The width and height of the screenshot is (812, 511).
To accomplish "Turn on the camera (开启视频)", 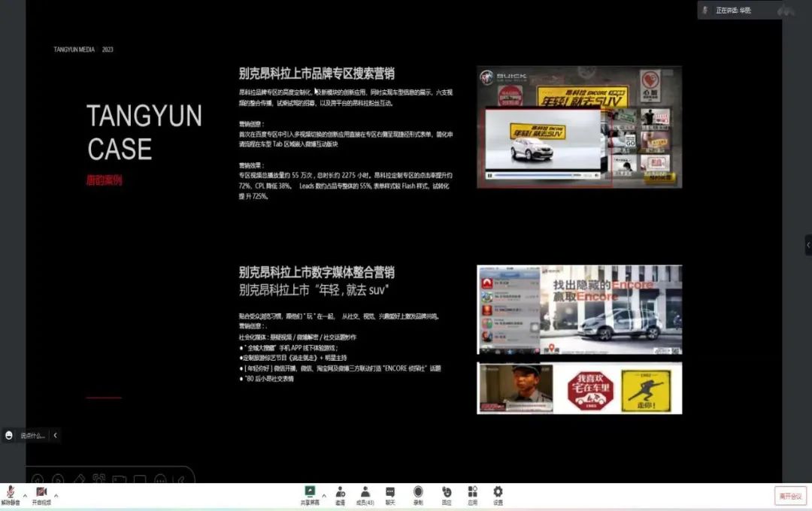I will coord(41,495).
